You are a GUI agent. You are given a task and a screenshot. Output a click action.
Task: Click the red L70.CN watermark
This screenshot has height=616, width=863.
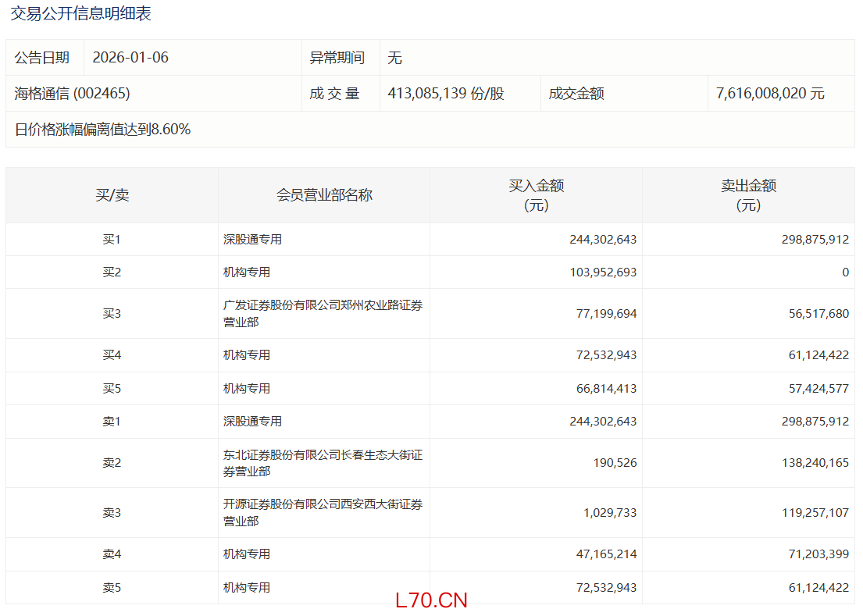(431, 600)
